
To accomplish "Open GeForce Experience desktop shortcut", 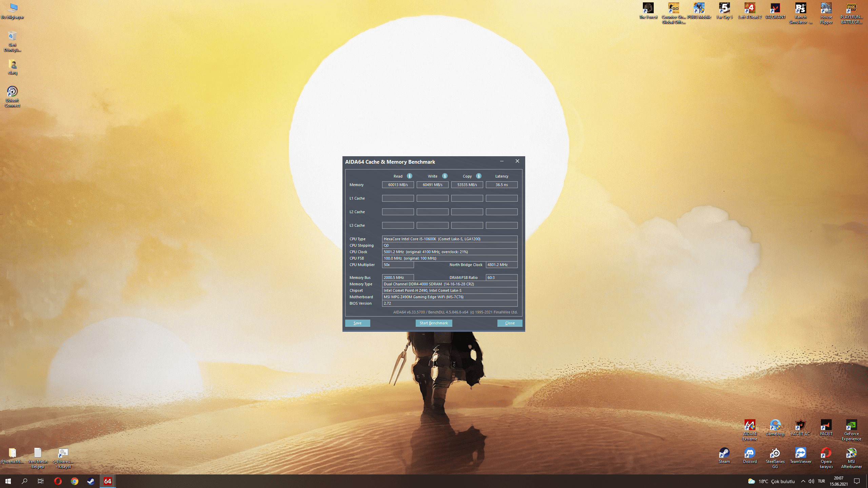I will tap(851, 430).
